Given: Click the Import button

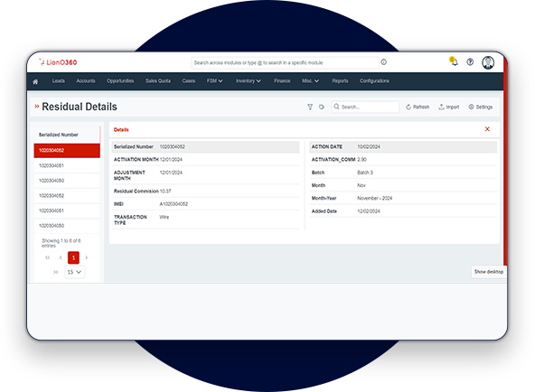Looking at the screenshot, I should 448,107.
